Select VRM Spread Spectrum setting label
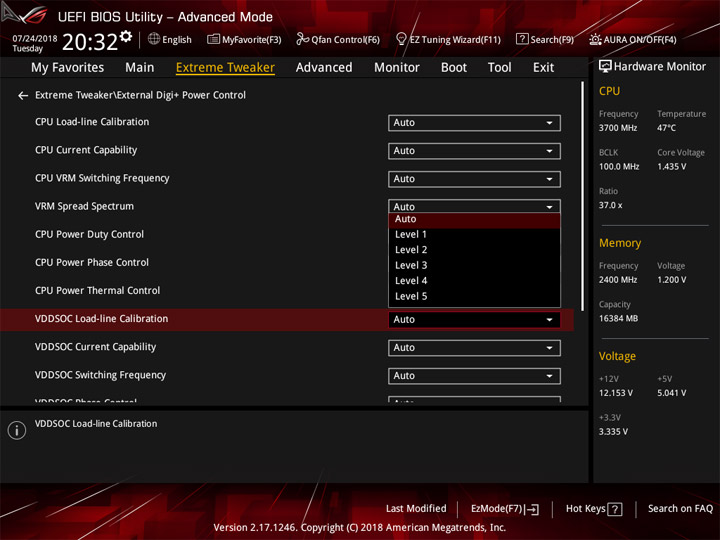 84,206
